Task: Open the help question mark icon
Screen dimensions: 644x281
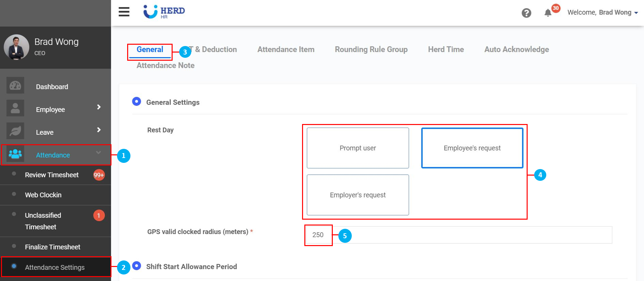Action: pos(526,13)
